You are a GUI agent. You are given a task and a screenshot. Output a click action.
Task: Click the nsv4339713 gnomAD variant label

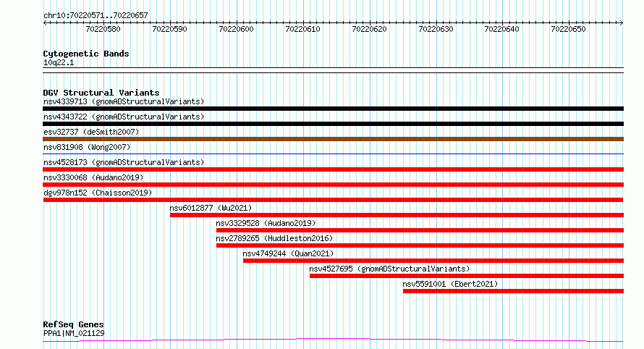[124, 101]
